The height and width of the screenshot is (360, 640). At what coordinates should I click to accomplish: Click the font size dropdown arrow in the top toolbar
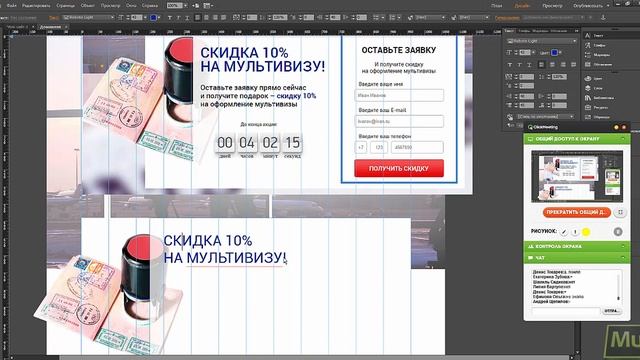coord(145,18)
